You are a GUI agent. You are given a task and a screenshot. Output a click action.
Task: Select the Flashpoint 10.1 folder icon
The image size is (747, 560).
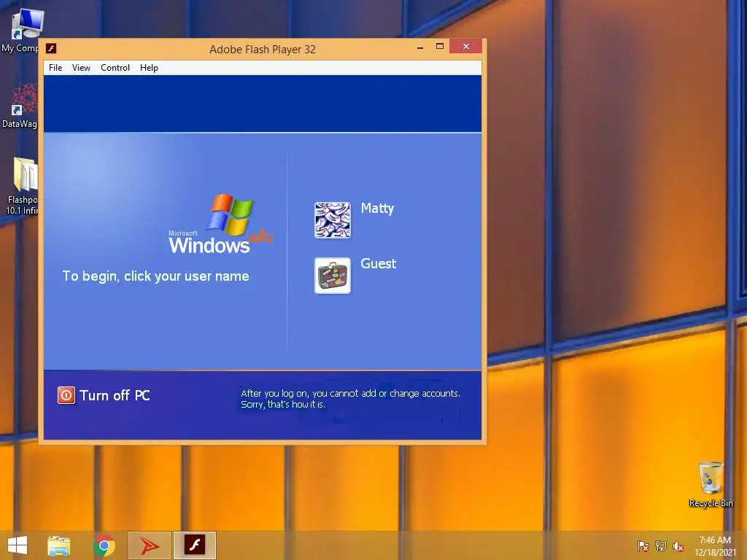[x=21, y=186]
